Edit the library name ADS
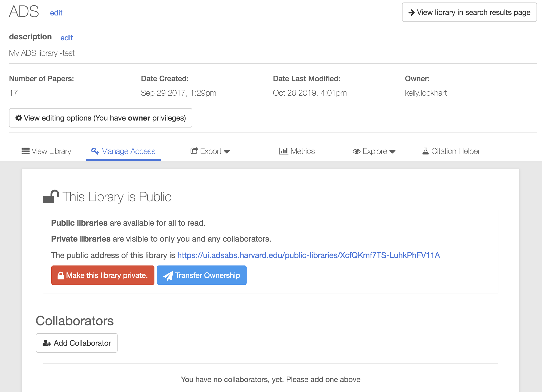Viewport: 542px width, 392px height. pyautogui.click(x=56, y=13)
